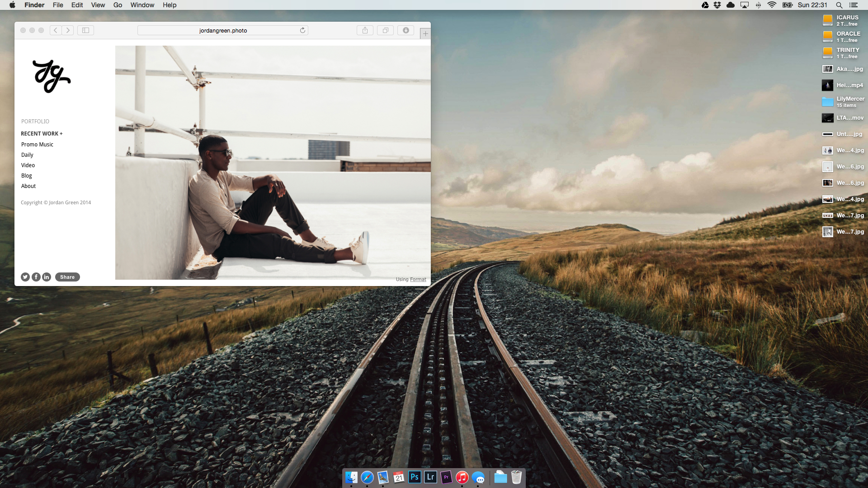Screen dimensions: 868x488
Task: Click the Lightroom icon in the Dock
Action: pyautogui.click(x=432, y=477)
